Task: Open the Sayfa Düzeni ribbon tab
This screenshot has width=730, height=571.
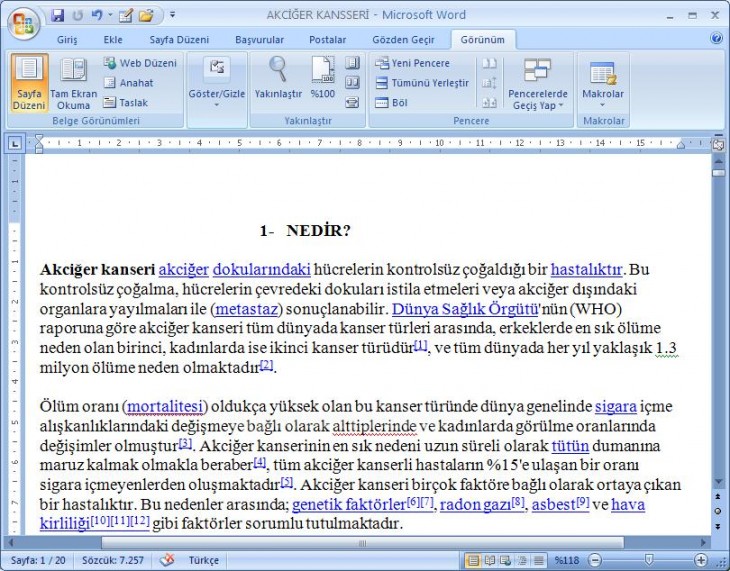Action: coord(179,40)
